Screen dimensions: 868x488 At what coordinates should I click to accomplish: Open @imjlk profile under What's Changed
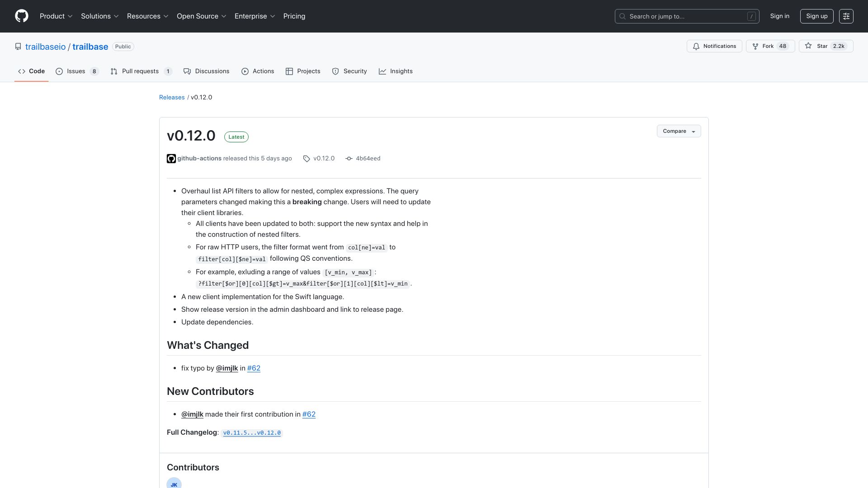click(227, 368)
